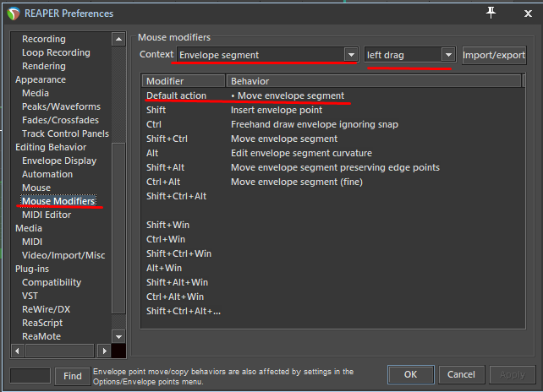This screenshot has height=392, width=543.
Task: Select Track Control Panels in the tree
Action: (x=65, y=133)
